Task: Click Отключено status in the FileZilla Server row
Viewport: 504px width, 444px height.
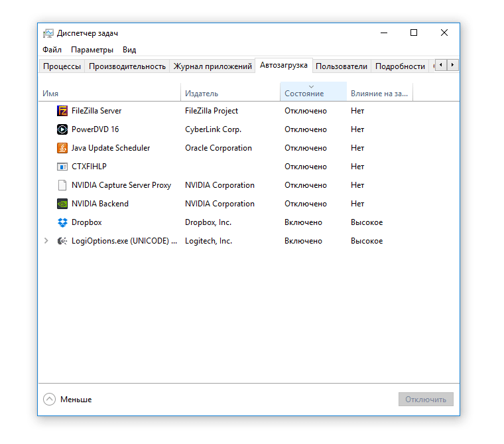Action: 305,111
